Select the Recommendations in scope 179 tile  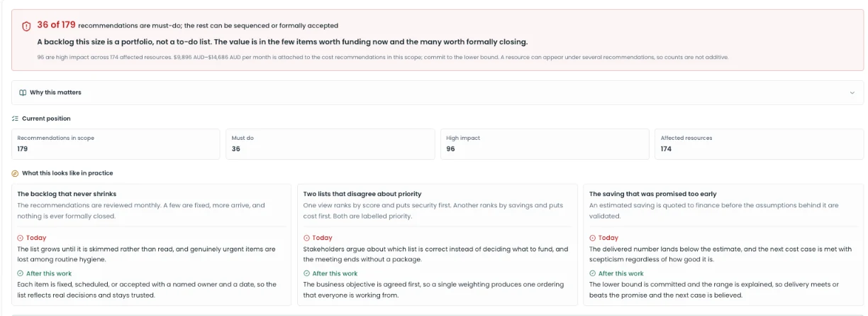click(x=116, y=143)
